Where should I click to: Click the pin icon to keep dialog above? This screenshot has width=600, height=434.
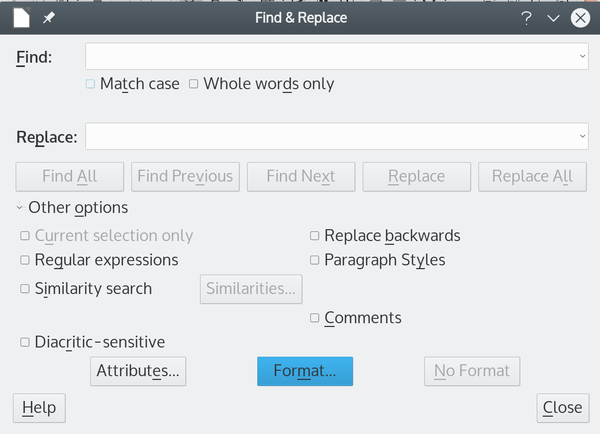click(x=49, y=18)
